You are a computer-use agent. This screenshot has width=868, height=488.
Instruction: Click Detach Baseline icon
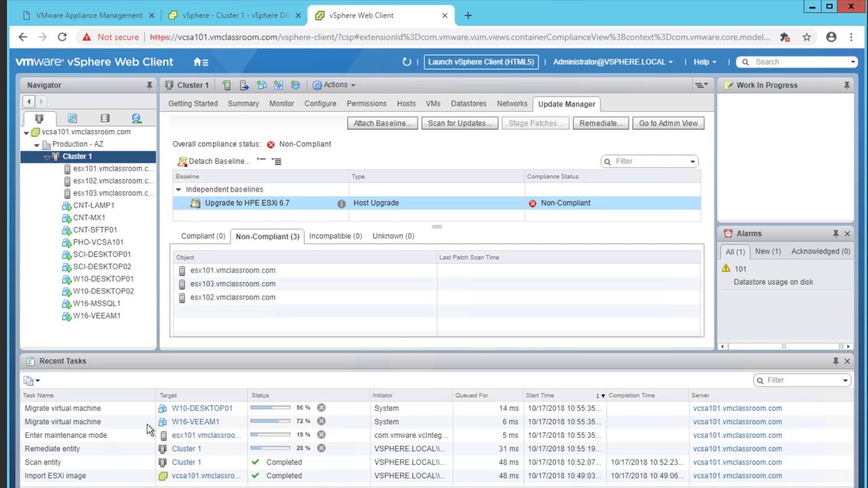[x=182, y=161]
